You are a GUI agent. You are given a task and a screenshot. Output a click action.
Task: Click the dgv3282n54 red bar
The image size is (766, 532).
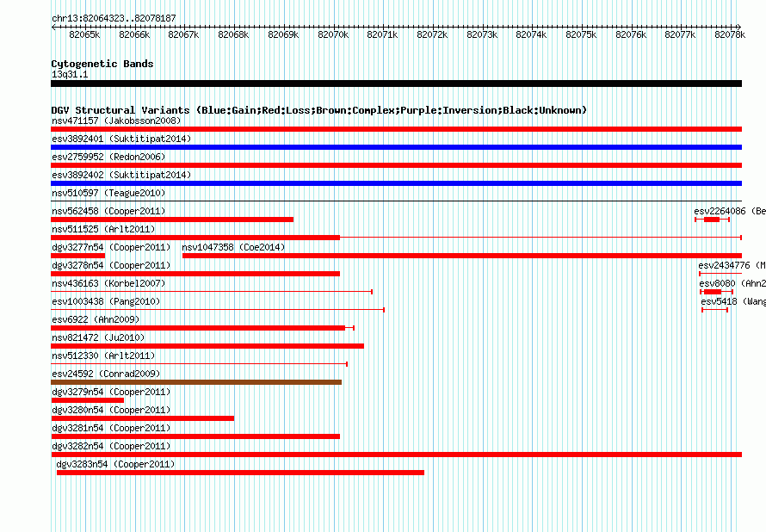(396, 455)
